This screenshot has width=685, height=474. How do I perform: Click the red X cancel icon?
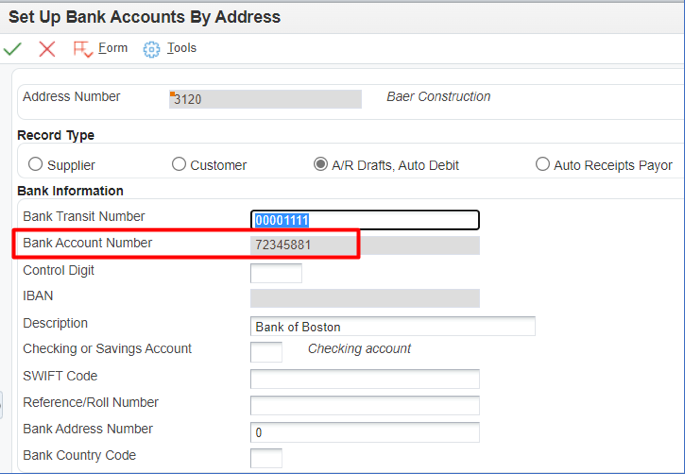(47, 49)
